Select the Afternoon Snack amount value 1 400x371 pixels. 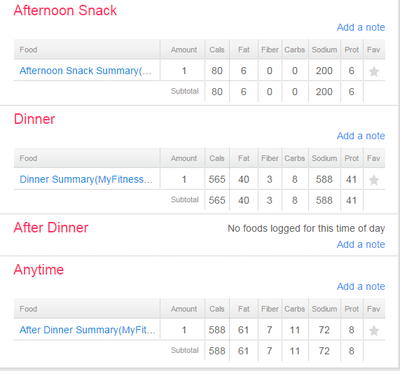click(x=184, y=71)
